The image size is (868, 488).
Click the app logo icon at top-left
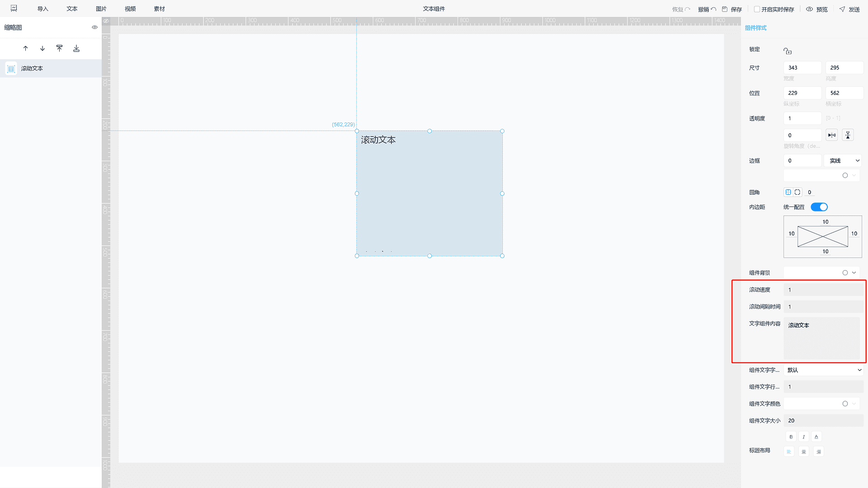tap(14, 9)
